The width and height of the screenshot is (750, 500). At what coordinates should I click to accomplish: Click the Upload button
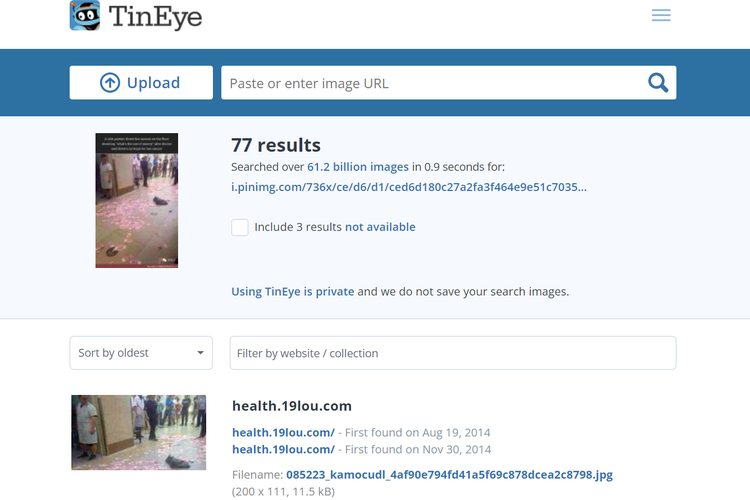click(141, 83)
